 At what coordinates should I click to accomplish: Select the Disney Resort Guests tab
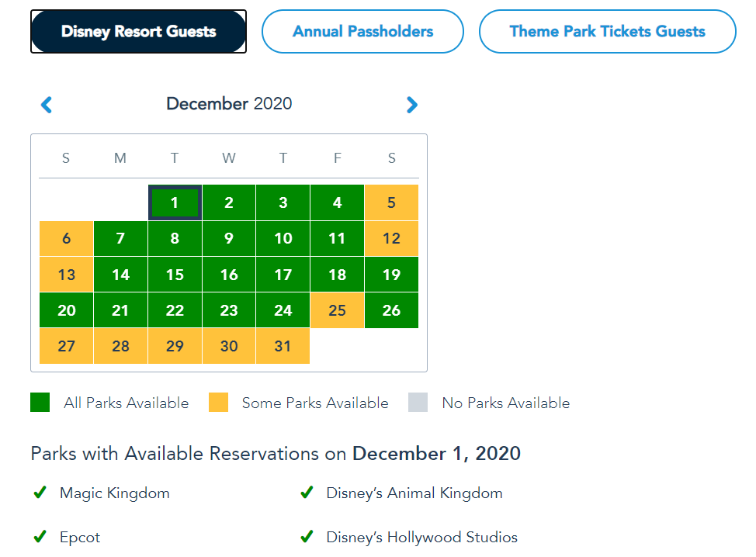coord(138,32)
